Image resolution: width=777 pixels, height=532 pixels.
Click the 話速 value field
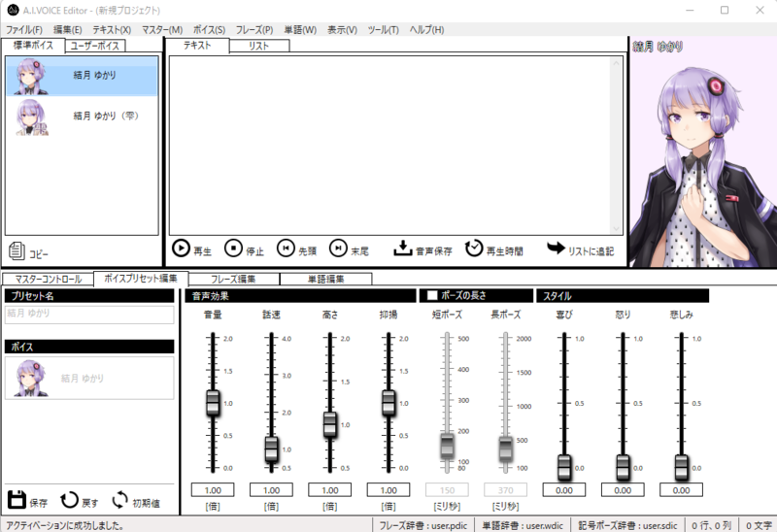271,490
